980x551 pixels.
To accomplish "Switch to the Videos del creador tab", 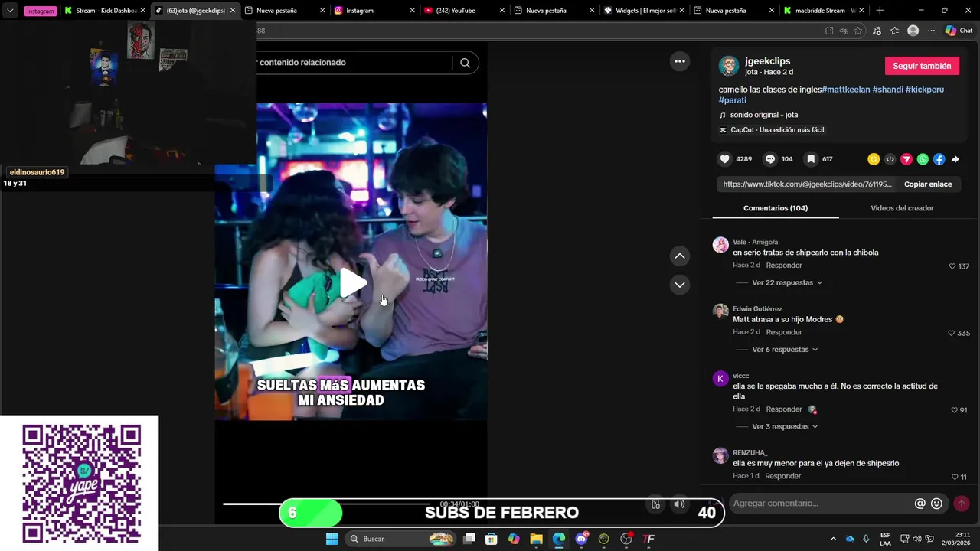I will tap(902, 208).
